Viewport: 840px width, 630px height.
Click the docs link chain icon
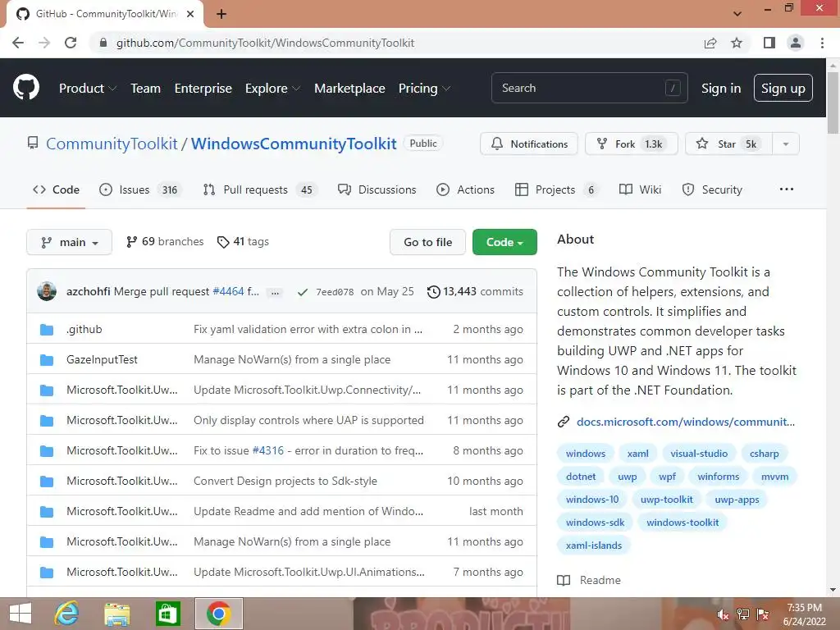[x=563, y=422]
